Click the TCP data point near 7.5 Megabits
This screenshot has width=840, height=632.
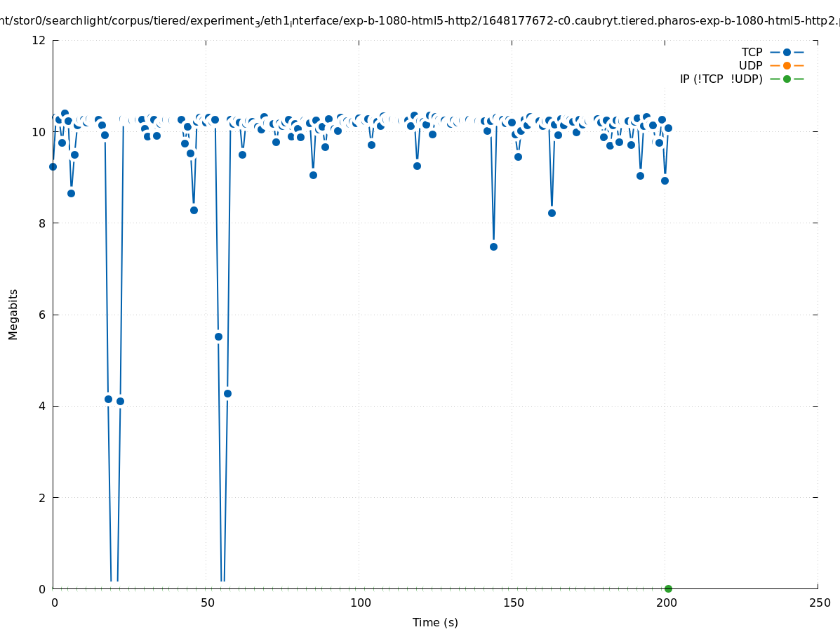coord(493,246)
